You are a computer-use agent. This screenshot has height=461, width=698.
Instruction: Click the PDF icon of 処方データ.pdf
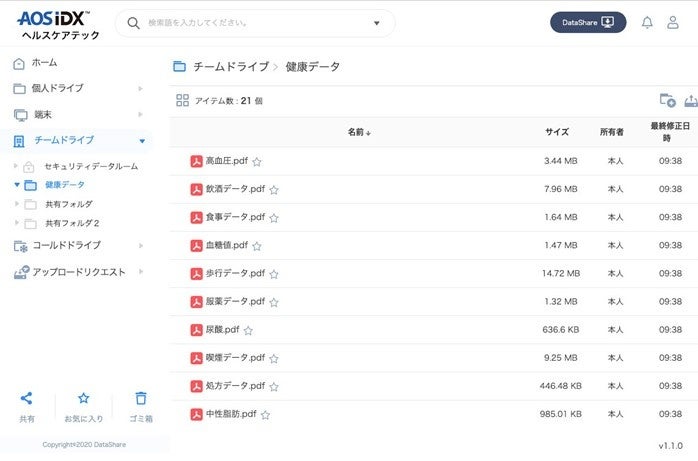click(196, 386)
